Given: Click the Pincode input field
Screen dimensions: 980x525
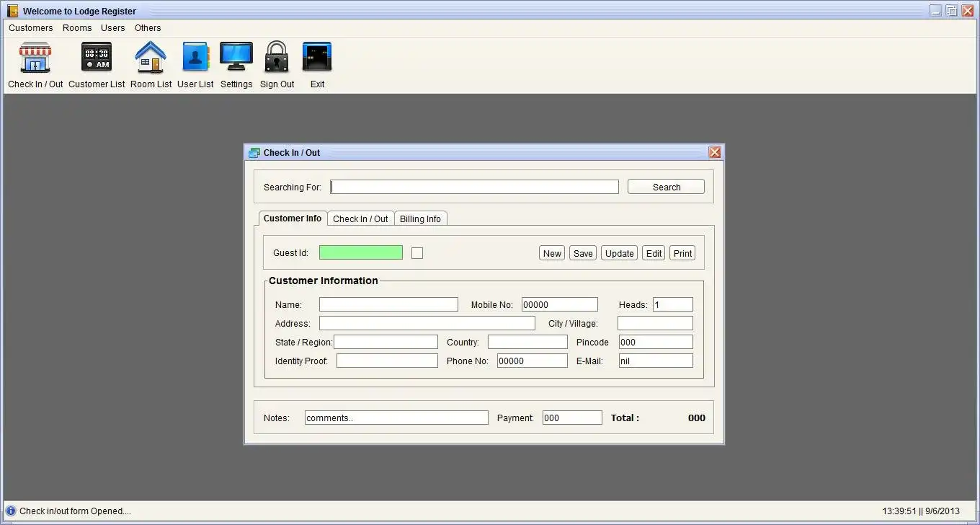Looking at the screenshot, I should (x=656, y=342).
